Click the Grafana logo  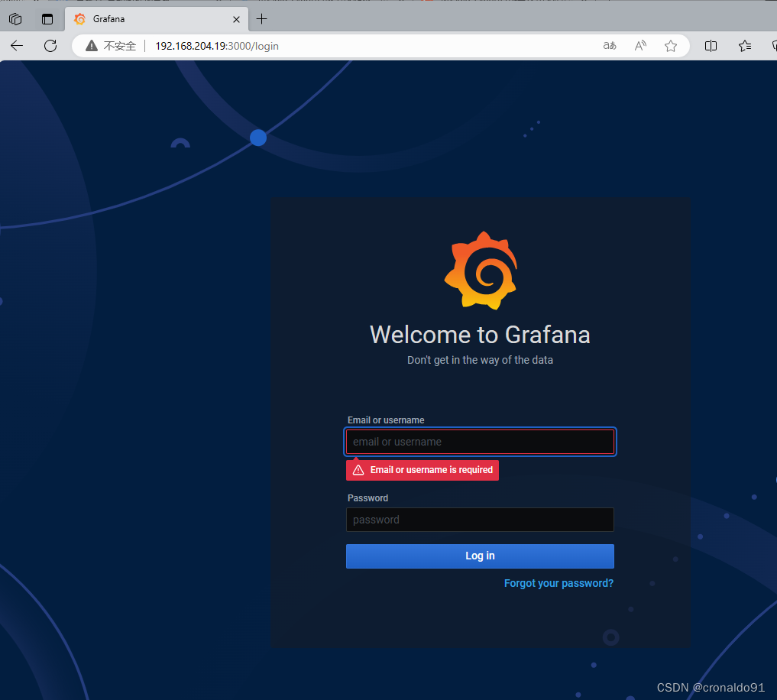coord(481,271)
